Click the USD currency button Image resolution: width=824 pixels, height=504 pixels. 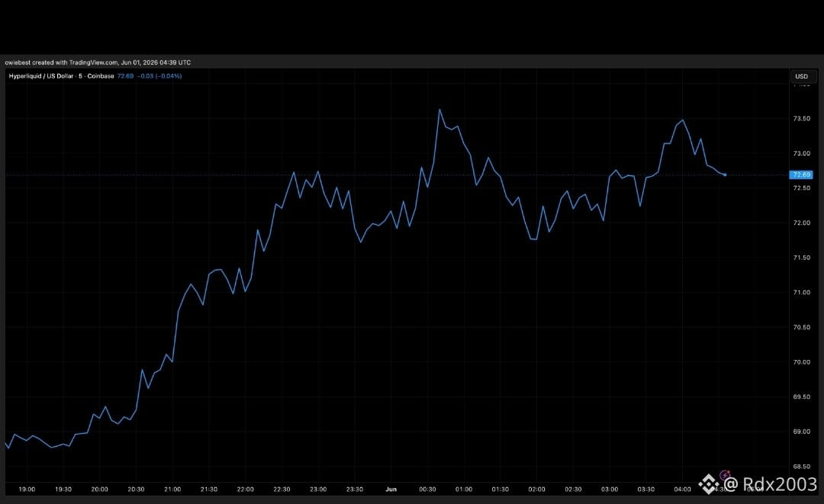tap(802, 76)
